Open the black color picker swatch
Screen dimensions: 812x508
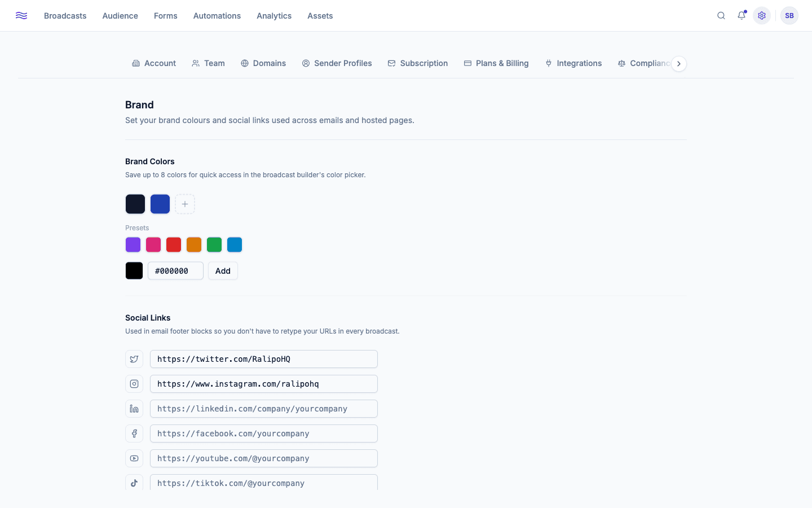pyautogui.click(x=134, y=271)
